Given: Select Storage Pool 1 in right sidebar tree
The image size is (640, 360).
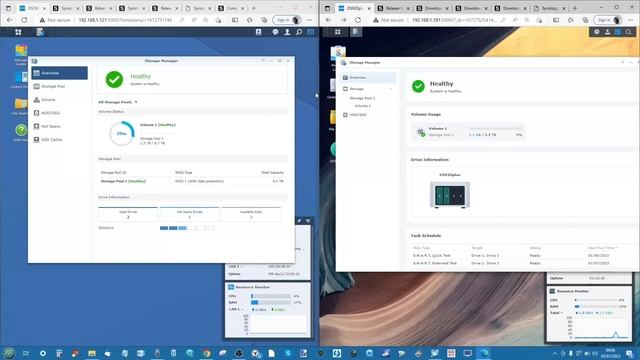Looking at the screenshot, I should [362, 98].
